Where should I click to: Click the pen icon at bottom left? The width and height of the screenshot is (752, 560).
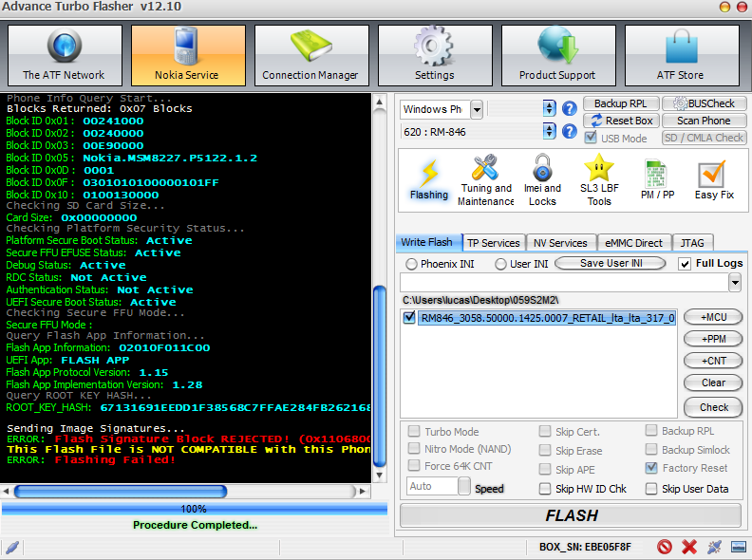[12, 547]
